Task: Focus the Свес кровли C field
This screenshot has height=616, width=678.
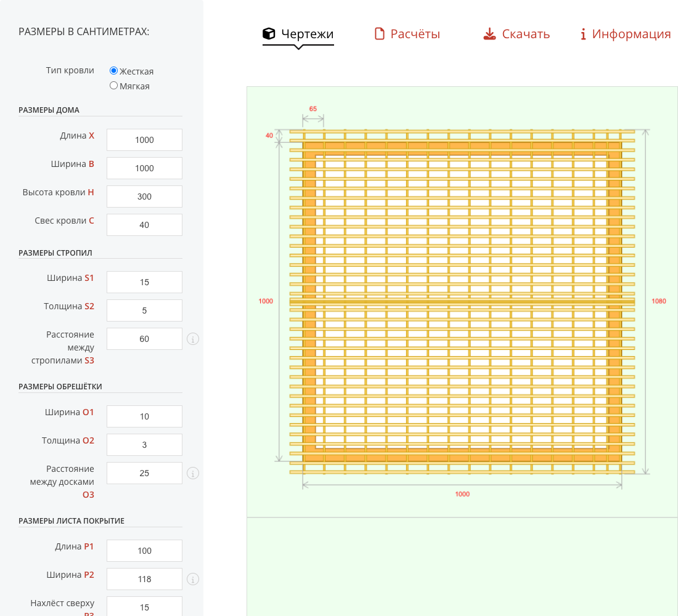Action: 144,225
